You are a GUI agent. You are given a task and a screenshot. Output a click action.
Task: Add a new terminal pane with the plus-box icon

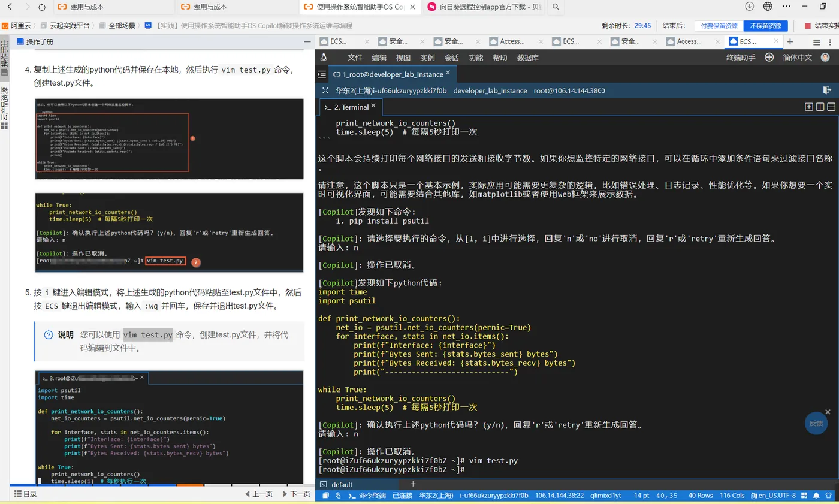click(x=809, y=107)
